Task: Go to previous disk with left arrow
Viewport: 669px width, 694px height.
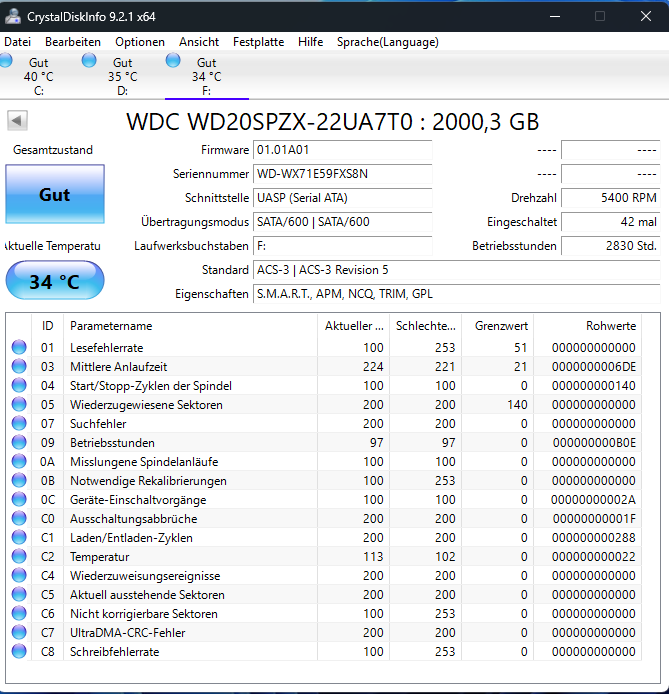Action: [x=17, y=120]
